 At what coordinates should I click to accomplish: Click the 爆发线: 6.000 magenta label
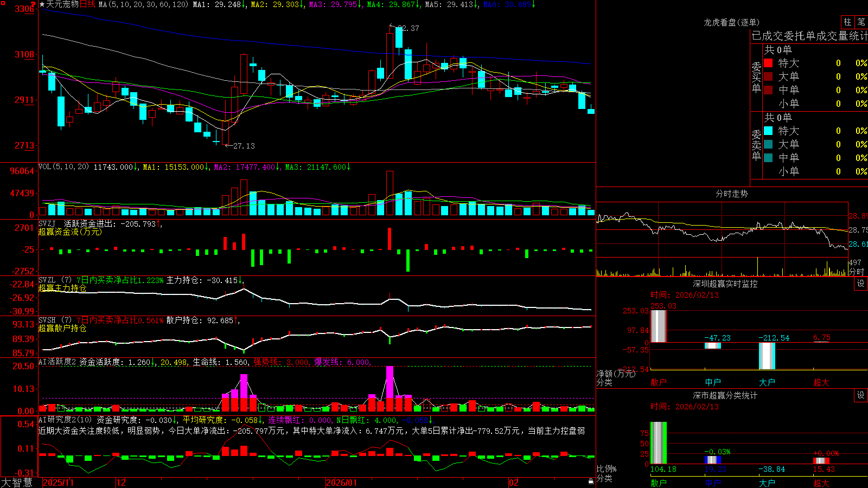point(342,362)
